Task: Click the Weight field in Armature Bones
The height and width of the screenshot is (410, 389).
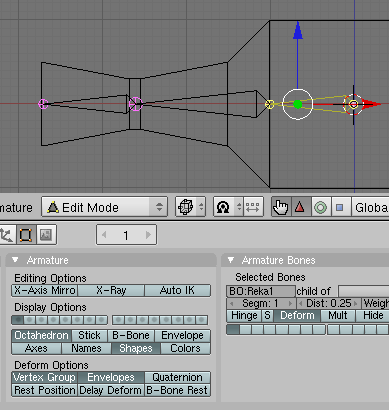Action: click(x=376, y=303)
